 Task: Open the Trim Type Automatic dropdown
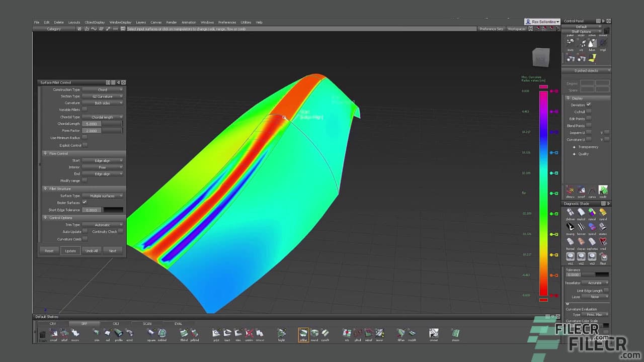point(103,224)
